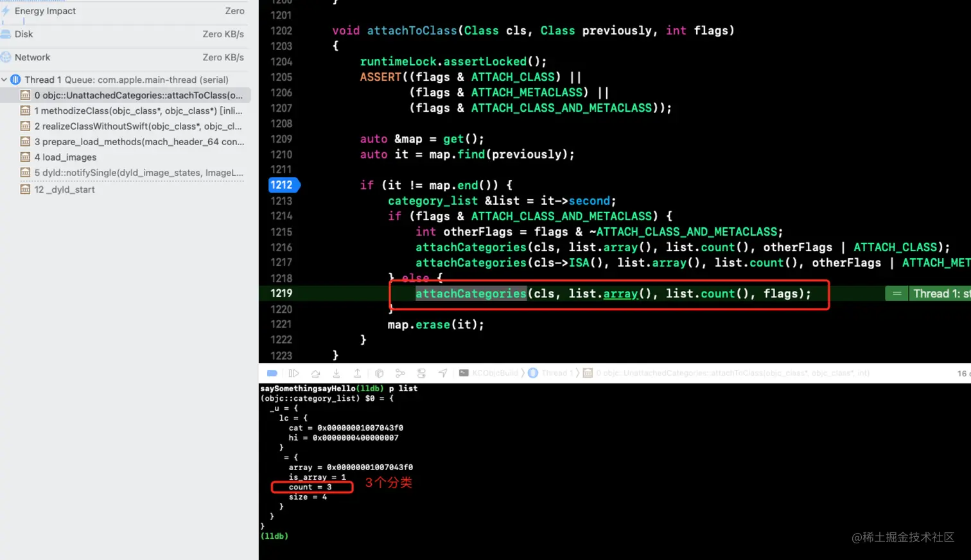Click the Disk 'Zero KB/s' value
The width and height of the screenshot is (971, 560).
[223, 34]
